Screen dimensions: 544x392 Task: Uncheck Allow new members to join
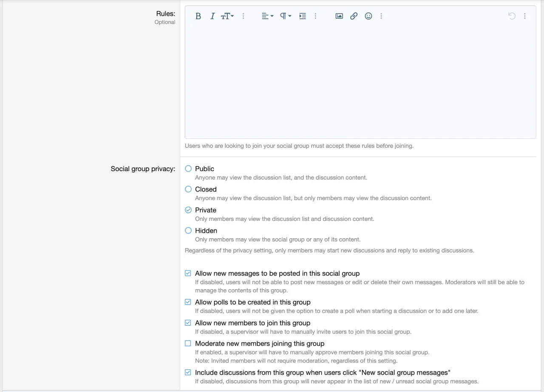coord(188,323)
